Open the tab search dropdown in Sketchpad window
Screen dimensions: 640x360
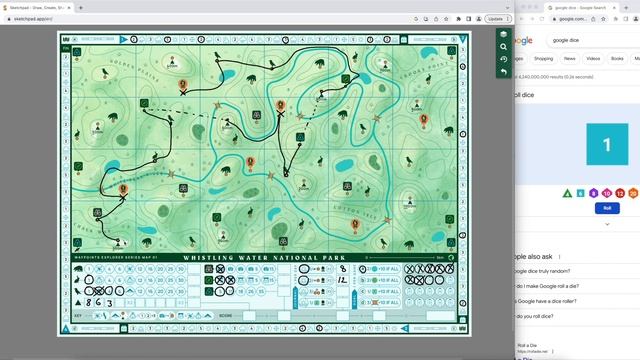(507, 8)
